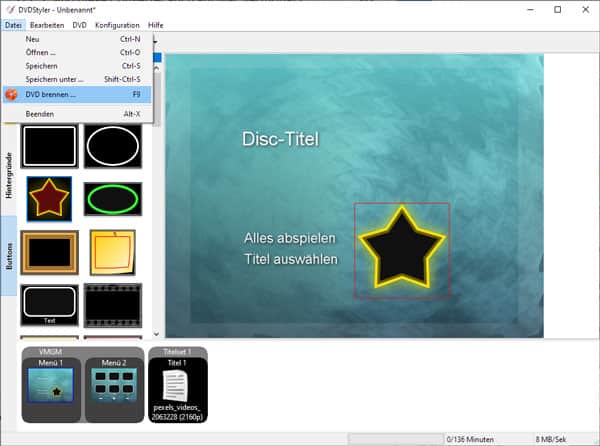Choose the wooden picture frame button

point(49,251)
